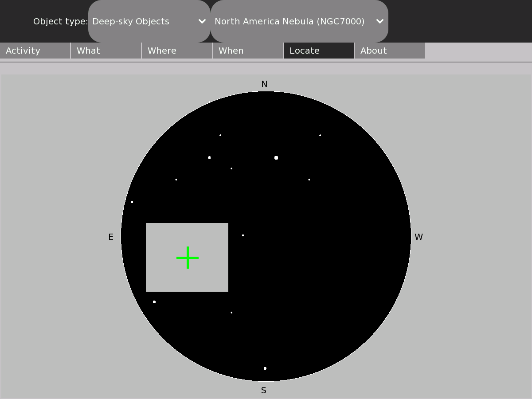Click the star nearest the east edge of the sky
532x399 pixels.
132,202
